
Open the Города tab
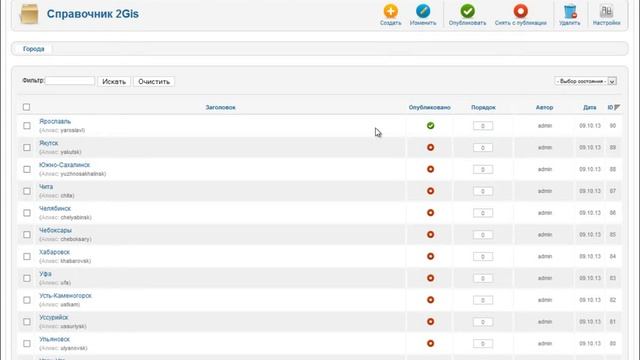tap(33, 49)
